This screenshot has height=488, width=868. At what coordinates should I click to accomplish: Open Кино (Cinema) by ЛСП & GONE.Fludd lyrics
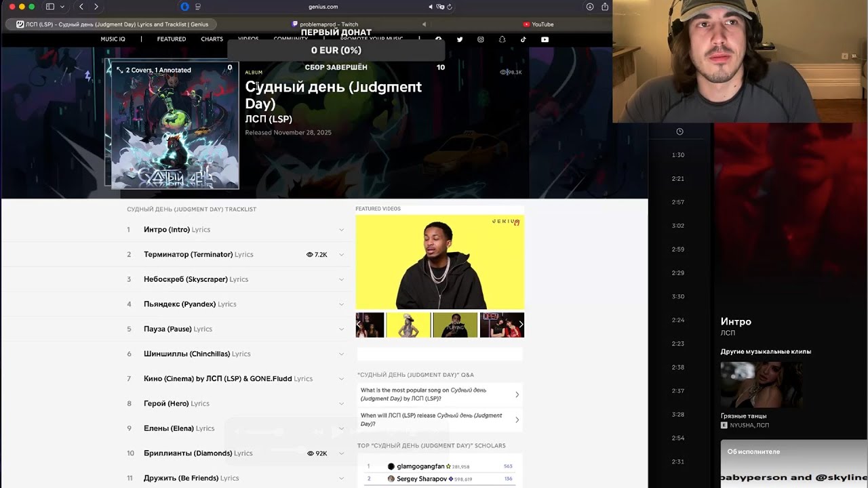(x=228, y=379)
